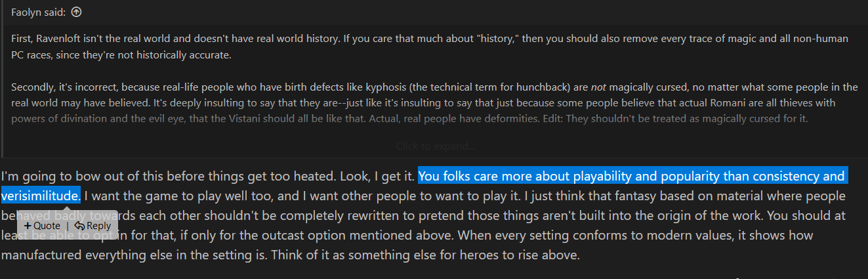The width and height of the screenshot is (868, 279).
Task: Click the word "manufactured" in the reply text
Action: point(39,255)
